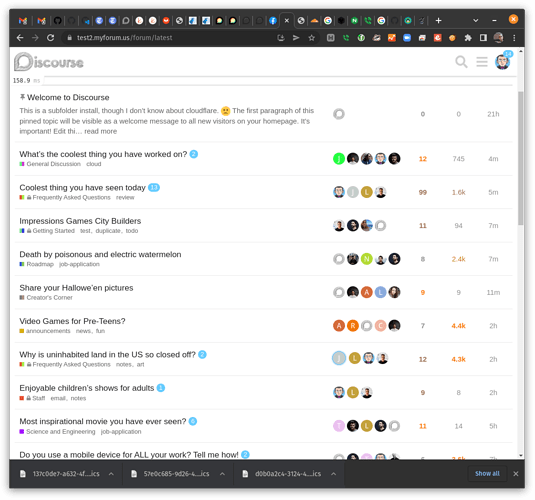This screenshot has width=535, height=500.
Task: Click green N avatar on watermelon topic row
Action: [366, 259]
